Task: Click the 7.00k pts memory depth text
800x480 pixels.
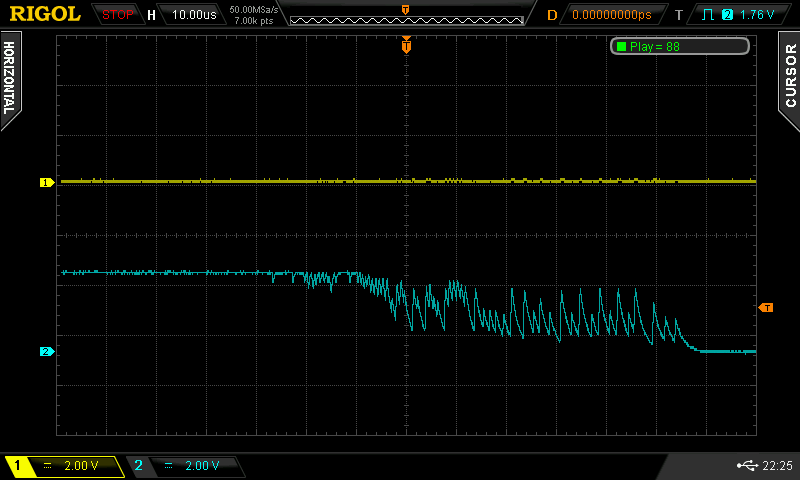Action: tap(254, 21)
